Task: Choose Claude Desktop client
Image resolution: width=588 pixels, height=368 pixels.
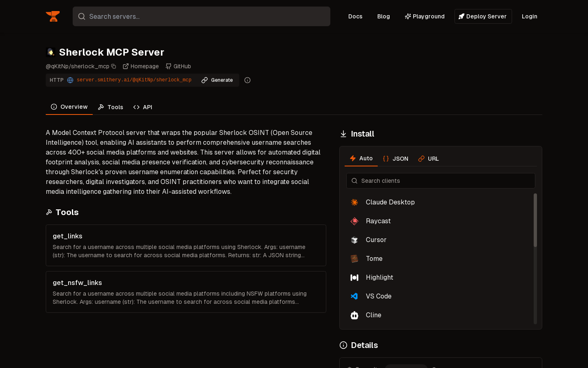Action: 439,202
